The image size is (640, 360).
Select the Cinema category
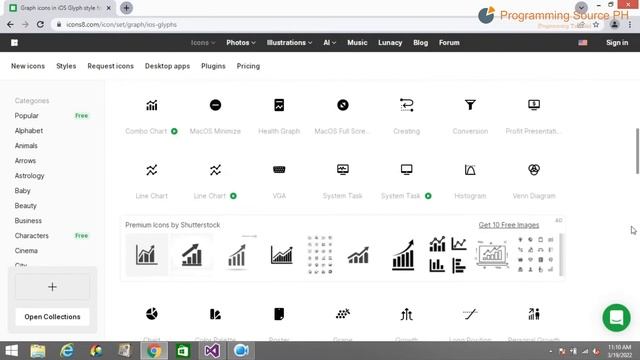[x=26, y=251]
